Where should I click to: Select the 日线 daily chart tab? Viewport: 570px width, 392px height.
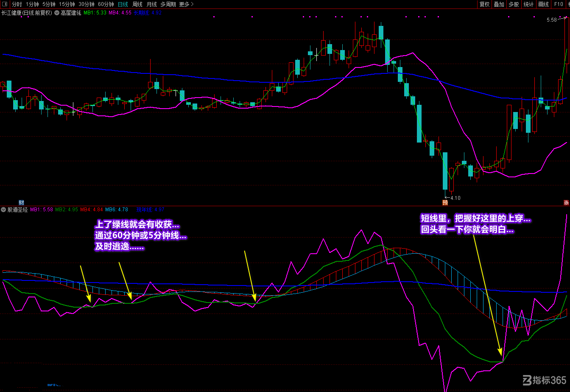pos(123,4)
